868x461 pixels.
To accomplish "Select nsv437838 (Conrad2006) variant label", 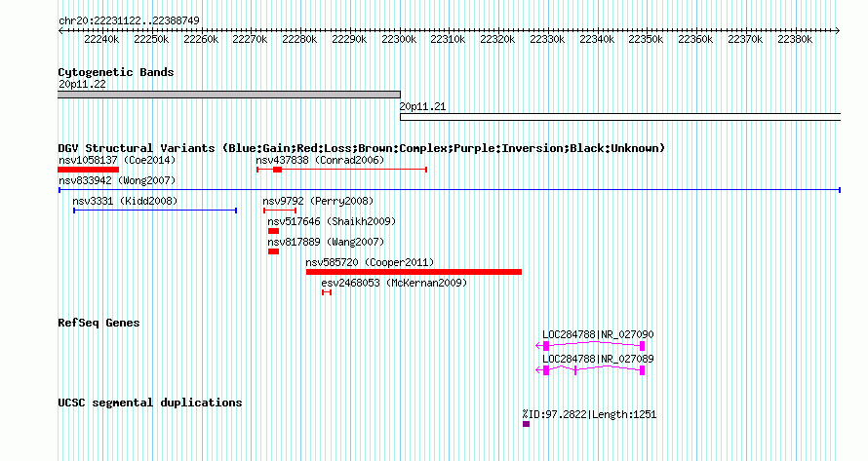I will 320,160.
